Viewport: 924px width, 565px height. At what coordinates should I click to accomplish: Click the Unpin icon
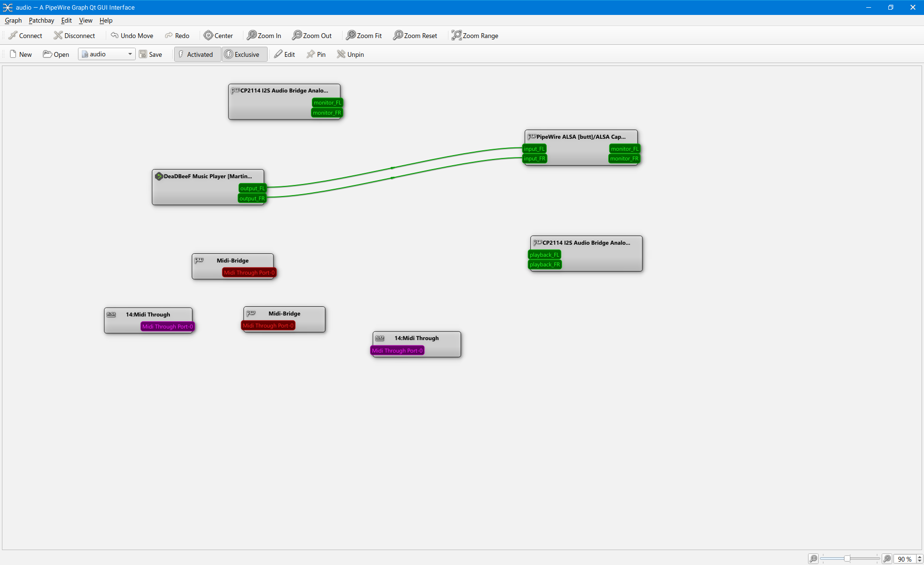point(341,54)
